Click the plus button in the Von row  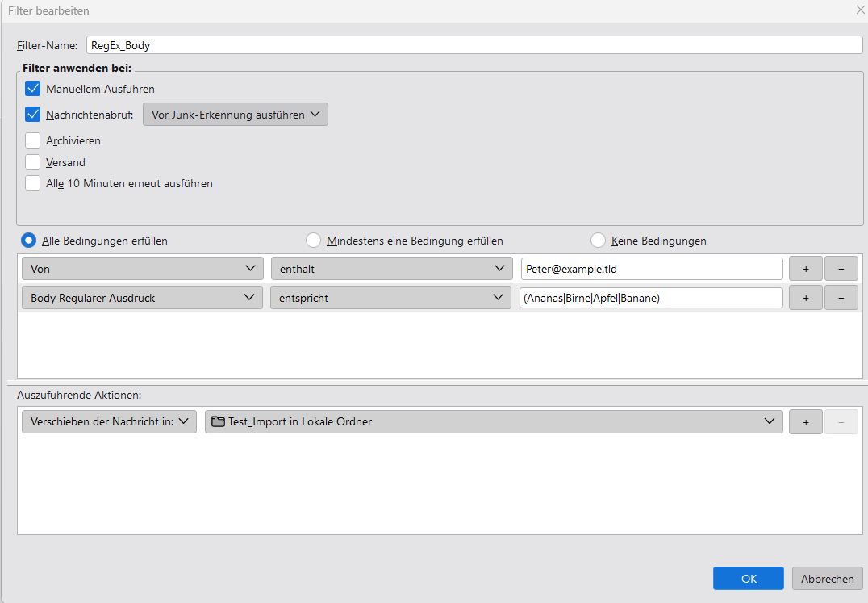(805, 270)
